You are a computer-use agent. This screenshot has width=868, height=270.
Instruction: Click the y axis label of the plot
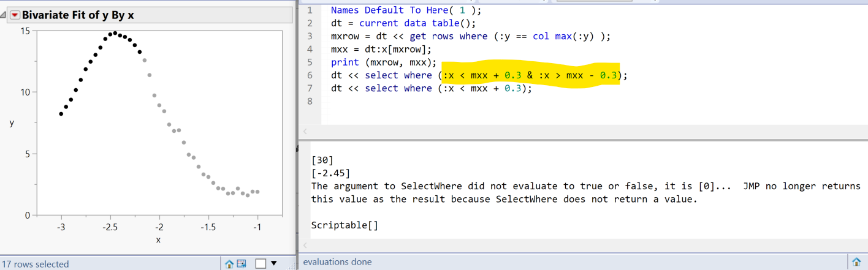(12, 122)
